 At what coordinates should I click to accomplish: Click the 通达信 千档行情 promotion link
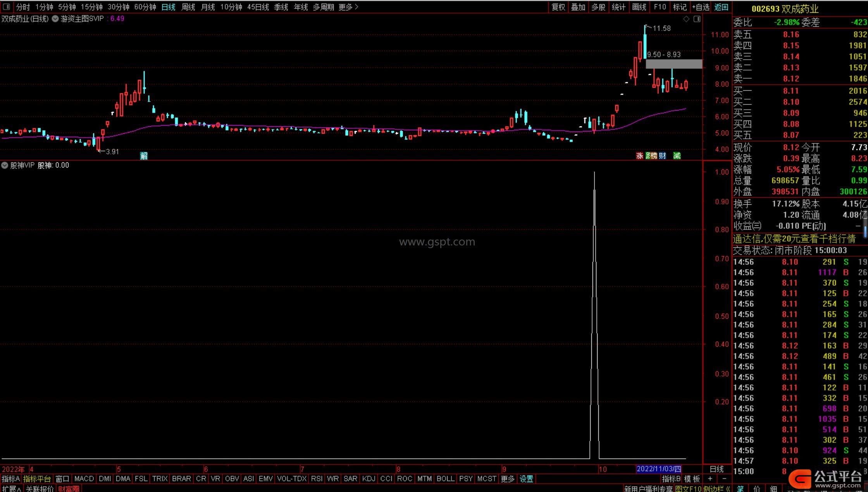[x=794, y=238]
